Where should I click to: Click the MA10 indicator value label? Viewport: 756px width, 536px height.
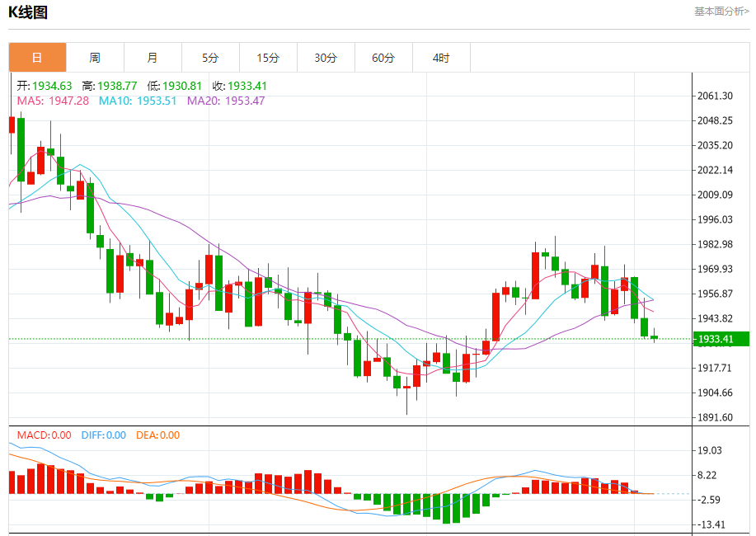click(138, 101)
